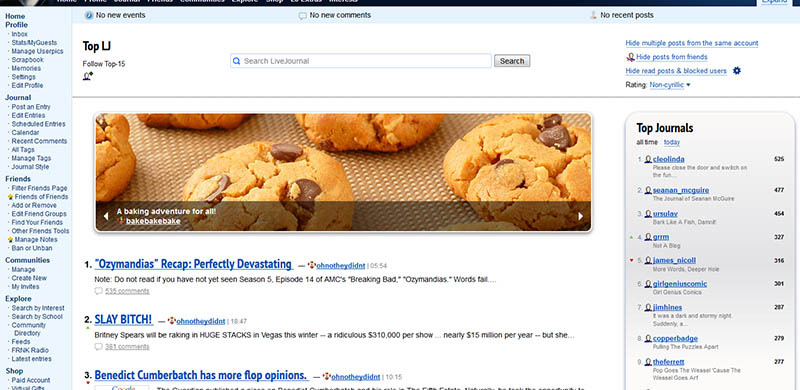This screenshot has width=800, height=390.
Task: Click user icon beside ursulav
Action: [648, 214]
